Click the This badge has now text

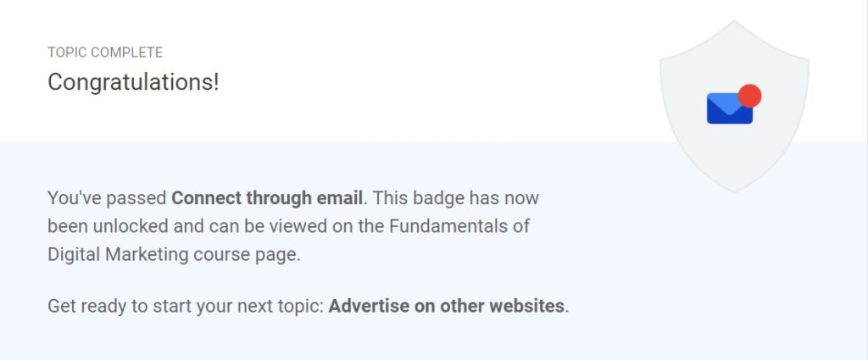click(x=455, y=198)
